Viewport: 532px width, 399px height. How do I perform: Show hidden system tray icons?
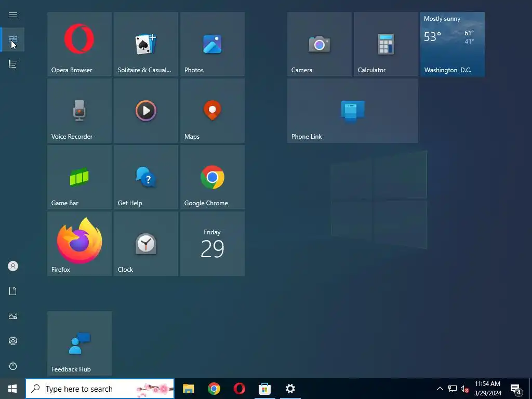pos(440,389)
